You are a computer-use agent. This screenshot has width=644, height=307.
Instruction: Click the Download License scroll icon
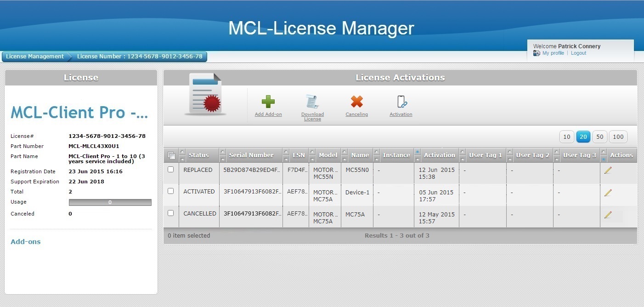tap(312, 102)
